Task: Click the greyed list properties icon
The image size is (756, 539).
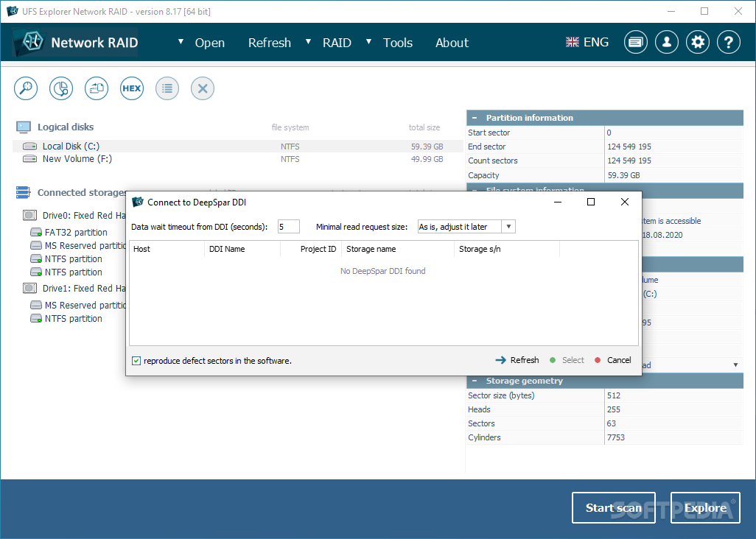Action: 167,88
